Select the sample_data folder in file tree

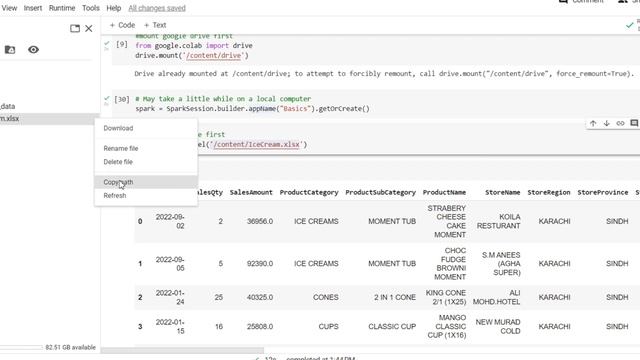(x=8, y=106)
